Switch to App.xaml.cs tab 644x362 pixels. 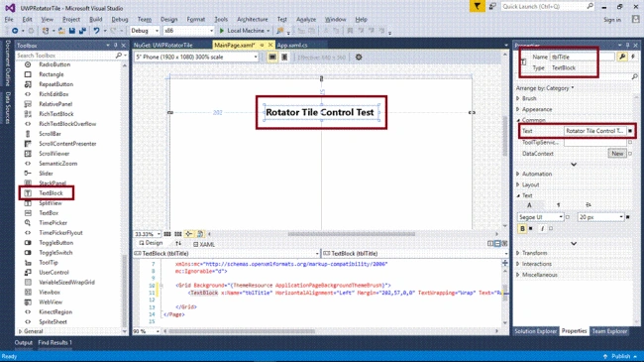pos(292,46)
